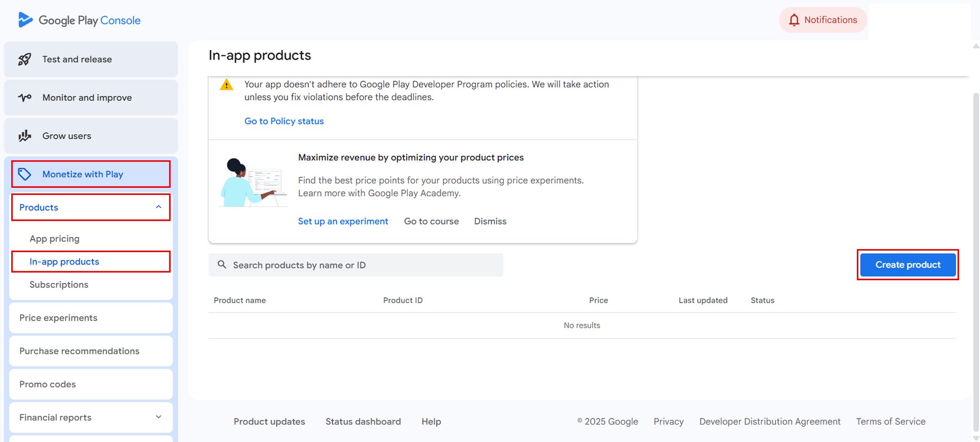
Task: Click the Go to course button
Action: click(431, 221)
